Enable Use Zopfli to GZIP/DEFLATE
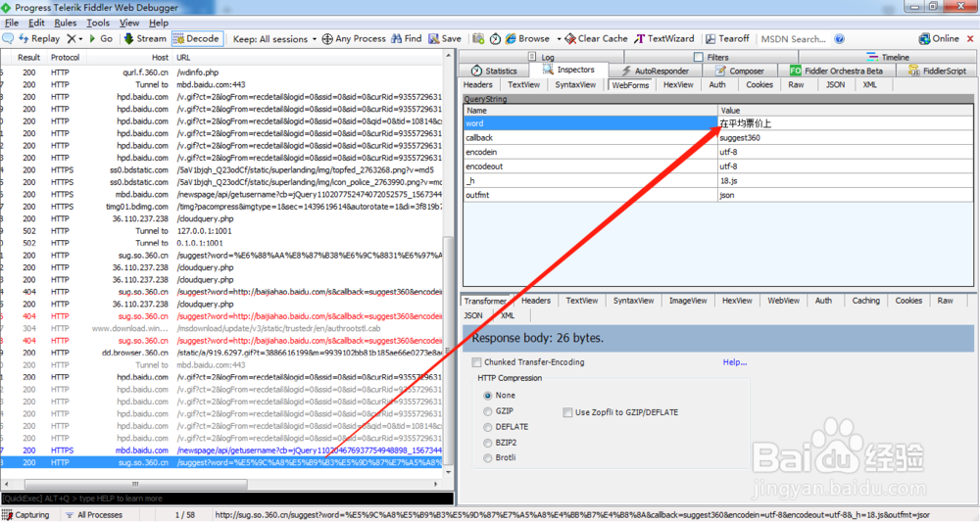The image size is (980, 522). [567, 412]
